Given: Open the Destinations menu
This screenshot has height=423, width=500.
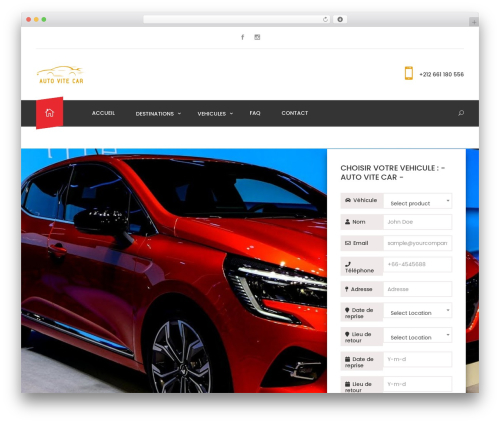Looking at the screenshot, I should 155,114.
